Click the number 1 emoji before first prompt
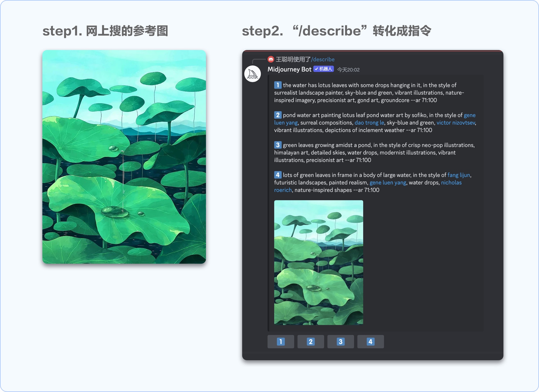The width and height of the screenshot is (539, 392). tap(278, 85)
